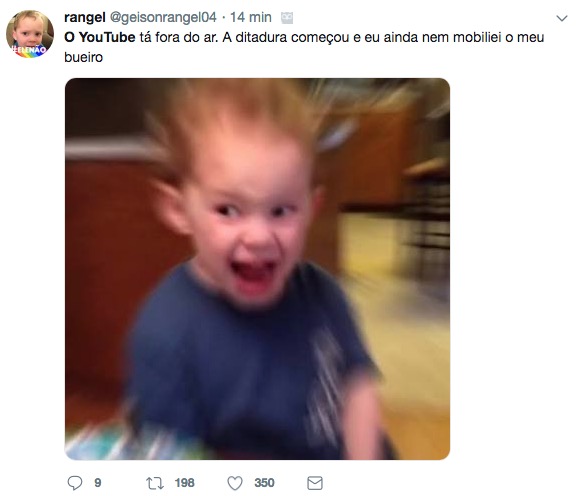
Task: Click the retweet count 198
Action: coord(184,483)
